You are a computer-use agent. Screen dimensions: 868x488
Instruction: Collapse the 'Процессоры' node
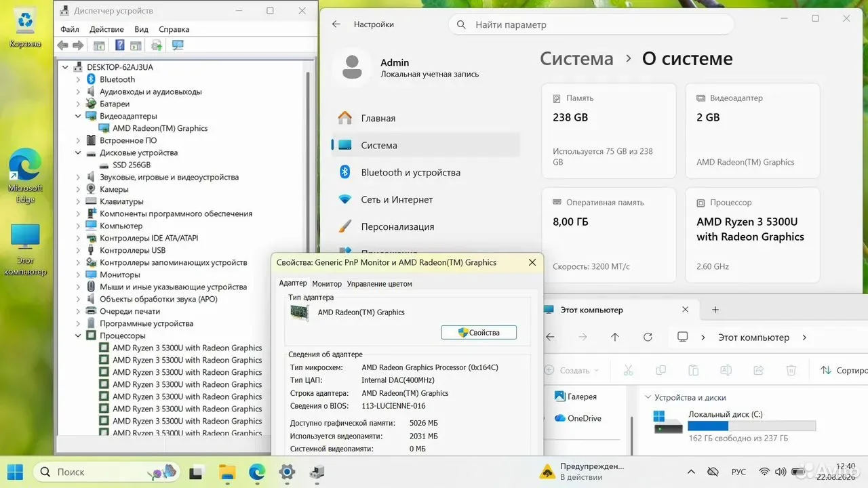78,335
